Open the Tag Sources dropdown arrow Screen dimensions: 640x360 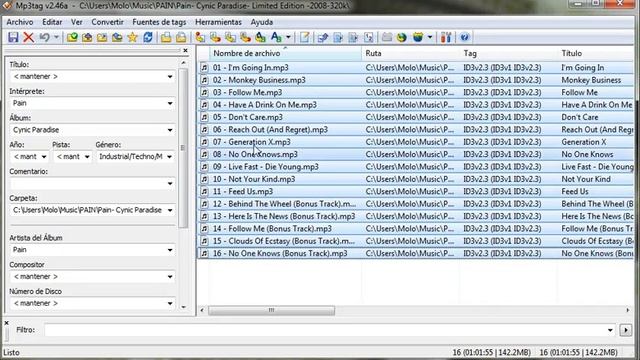tap(430, 38)
